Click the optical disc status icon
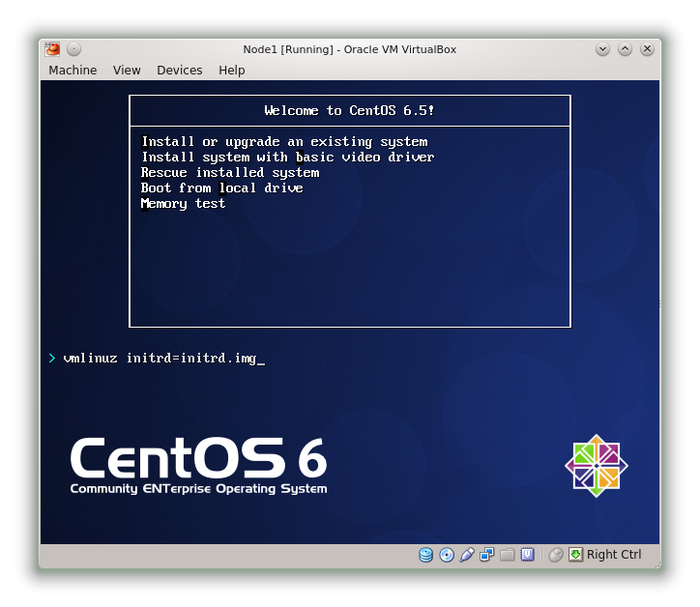700x607 pixels. (x=447, y=555)
